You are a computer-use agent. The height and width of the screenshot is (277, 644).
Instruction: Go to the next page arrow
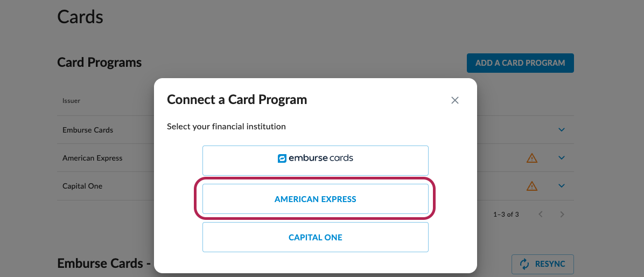click(x=562, y=214)
